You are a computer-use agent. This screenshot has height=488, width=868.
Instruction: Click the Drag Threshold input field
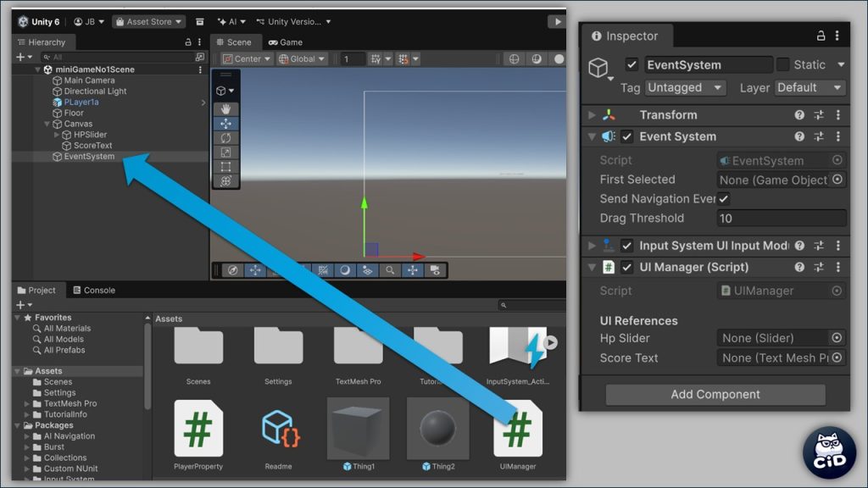click(x=781, y=219)
